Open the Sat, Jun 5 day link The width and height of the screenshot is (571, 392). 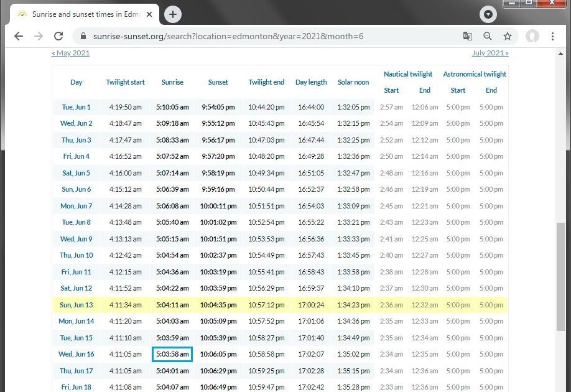76,173
